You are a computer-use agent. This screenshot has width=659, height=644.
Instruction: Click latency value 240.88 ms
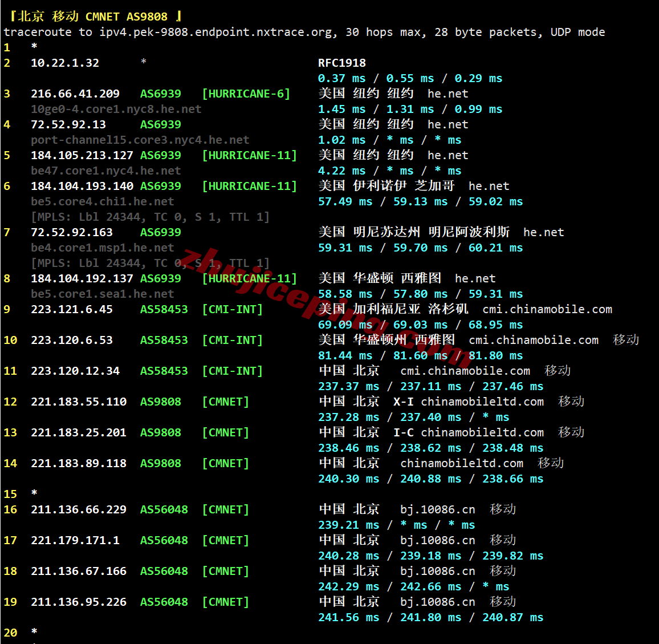(430, 479)
